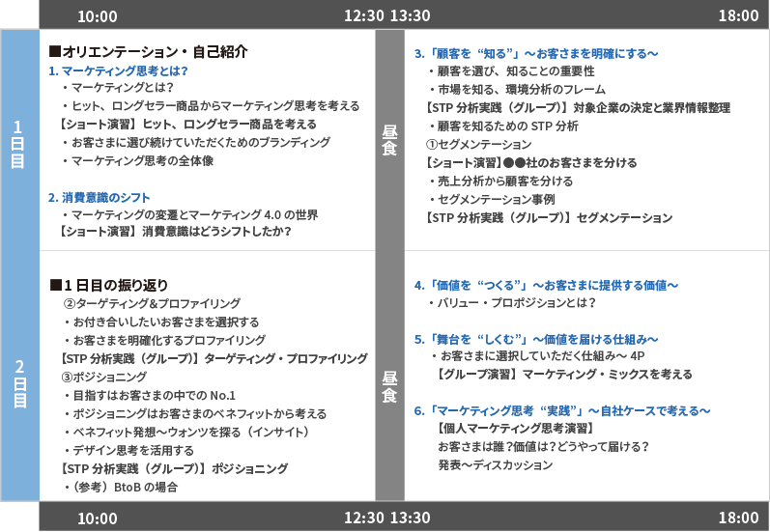Click '①セグメンテーション'
The height and width of the screenshot is (532, 770).
point(479,145)
